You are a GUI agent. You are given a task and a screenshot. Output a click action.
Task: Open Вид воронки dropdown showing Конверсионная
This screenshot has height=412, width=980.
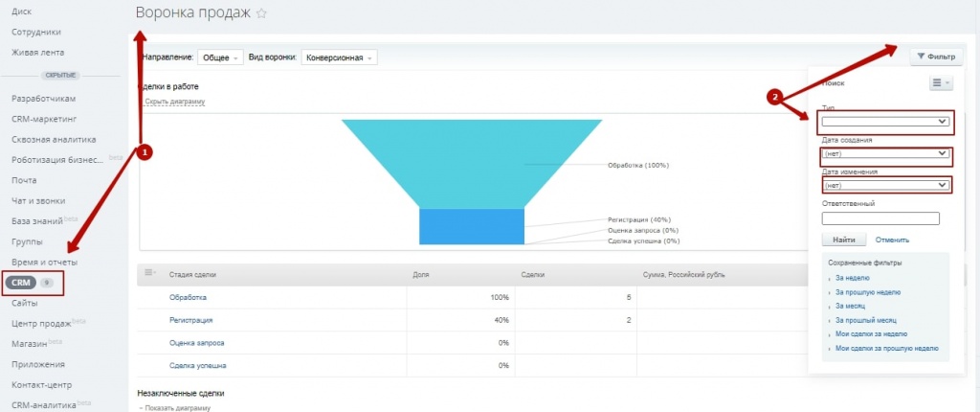(x=339, y=57)
